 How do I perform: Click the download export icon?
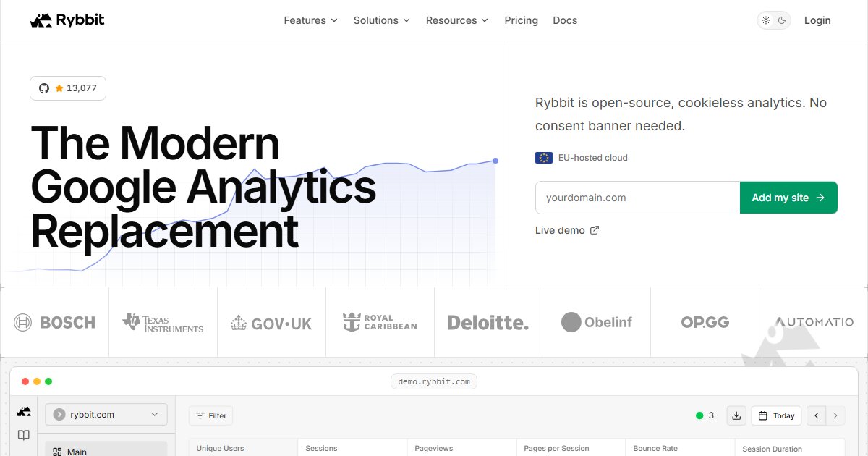(736, 415)
